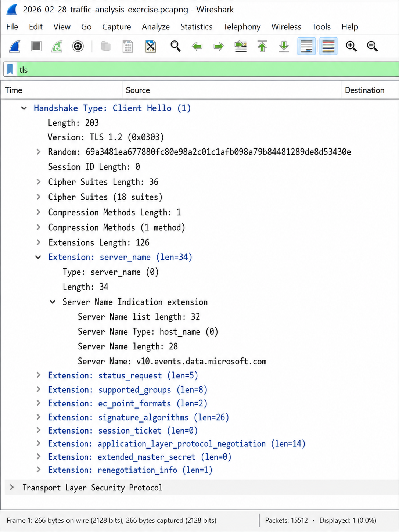Expand Transport Layer Security Protocol row
This screenshot has width=399, height=532.
[12, 487]
